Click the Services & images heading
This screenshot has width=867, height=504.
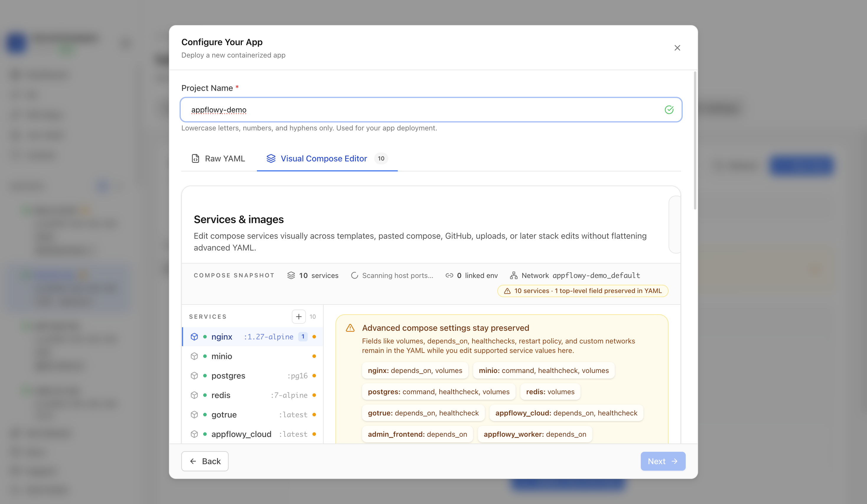(239, 219)
